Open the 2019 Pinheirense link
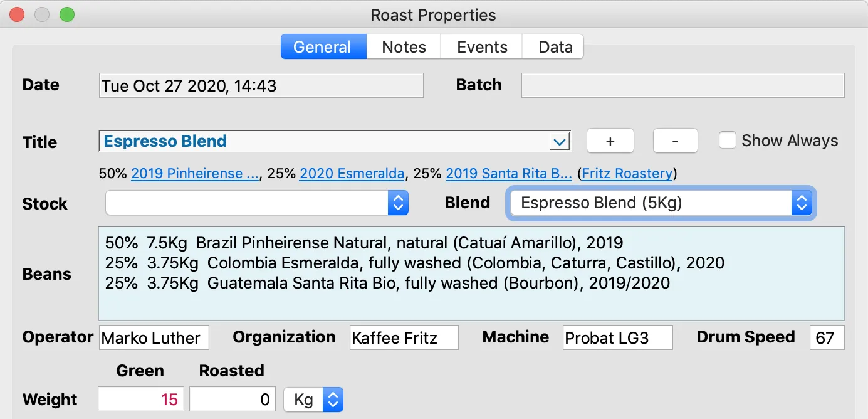 pyautogui.click(x=195, y=174)
